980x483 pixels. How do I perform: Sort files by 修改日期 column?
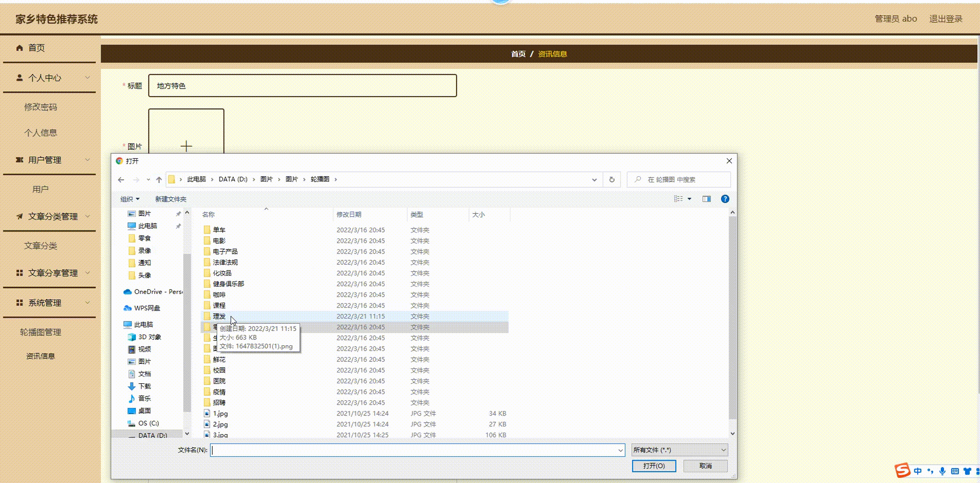[349, 215]
